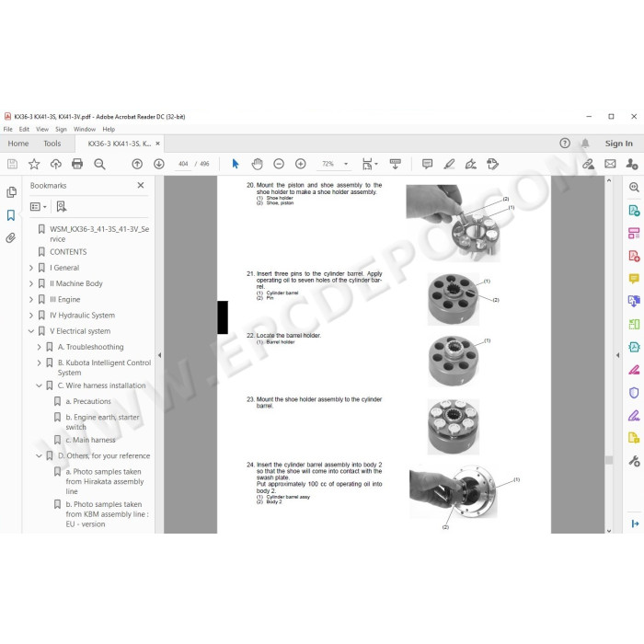Activate the selection arrow tool
This screenshot has height=644, width=644.
(x=236, y=165)
